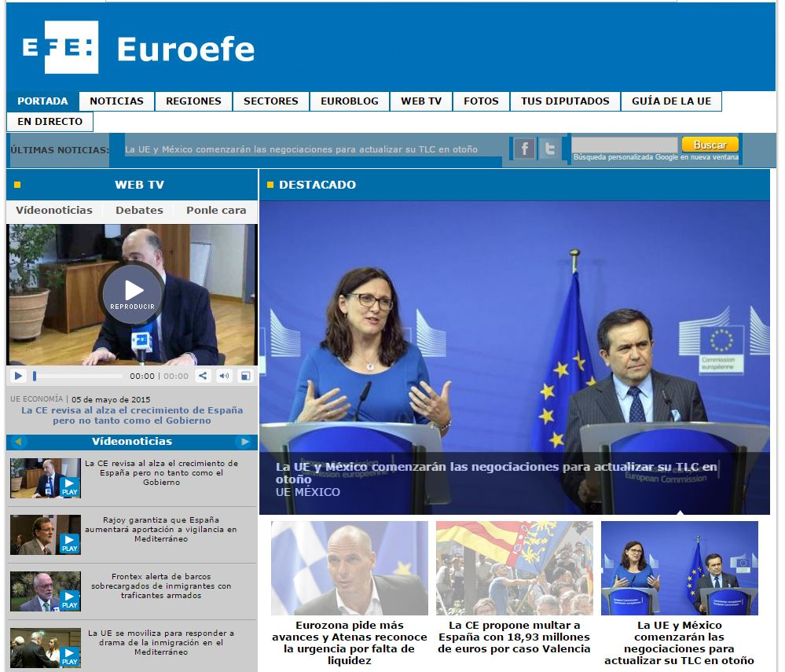Click the UE MÉXICO category label

click(308, 492)
